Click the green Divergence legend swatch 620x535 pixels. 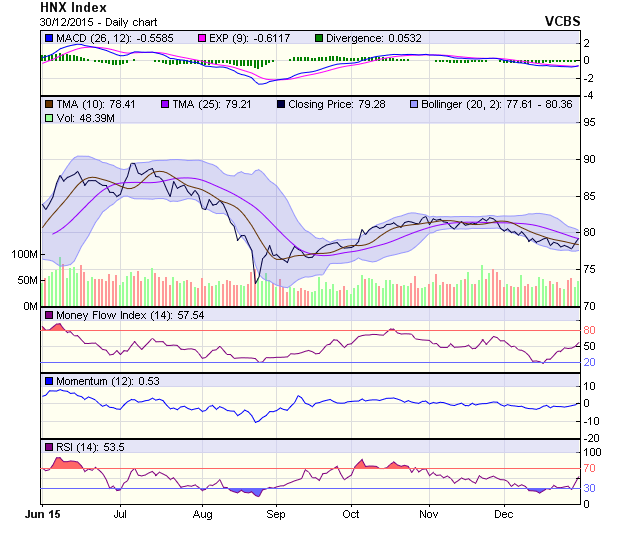tap(320, 38)
